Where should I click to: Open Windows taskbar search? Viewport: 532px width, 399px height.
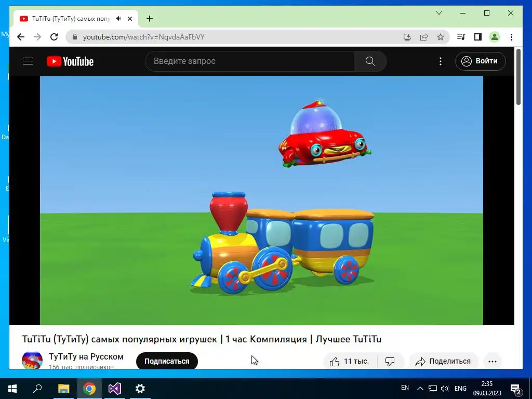(x=37, y=389)
